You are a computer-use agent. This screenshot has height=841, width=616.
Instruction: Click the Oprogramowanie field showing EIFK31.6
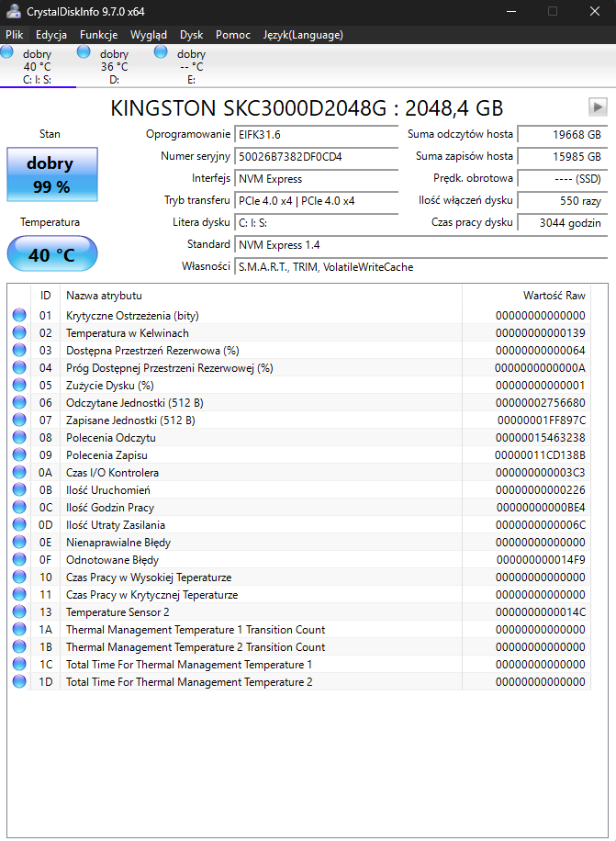[317, 135]
